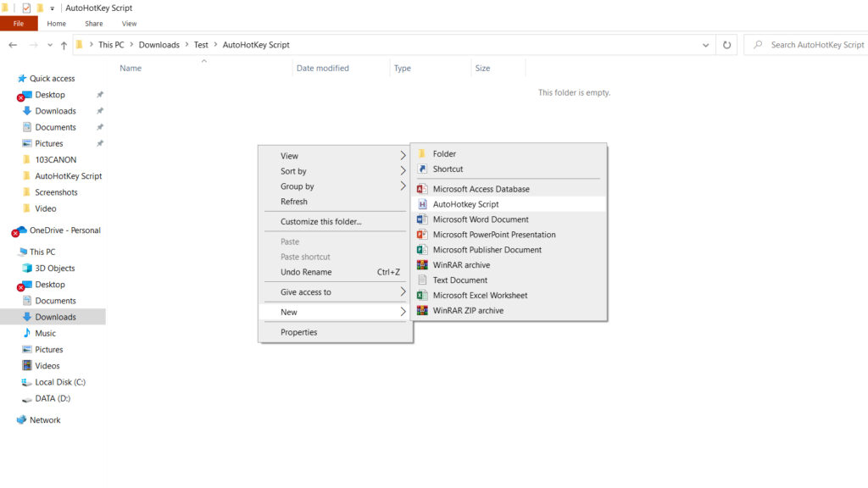Screen dimensions: 868x488
Task: Switch to the Home ribbon tab
Action: pyautogui.click(x=57, y=24)
